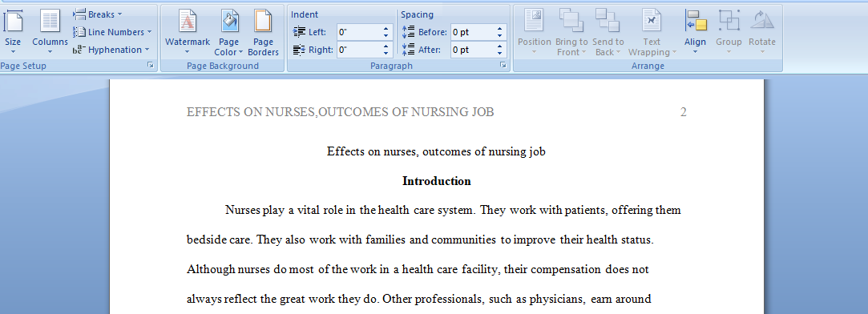Image resolution: width=868 pixels, height=314 pixels.
Task: Open the Group menu
Action: click(729, 32)
